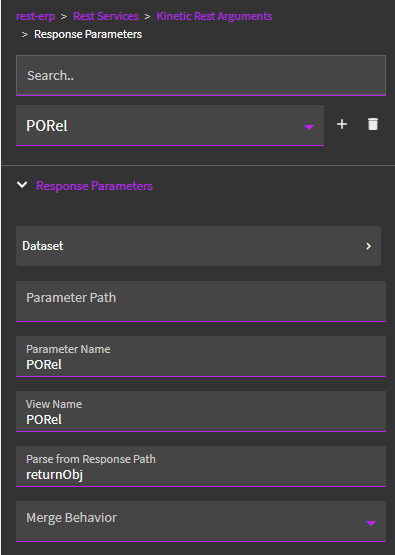Click the View Name field containing PORel
Screen dimensions: 395x555
click(x=201, y=411)
